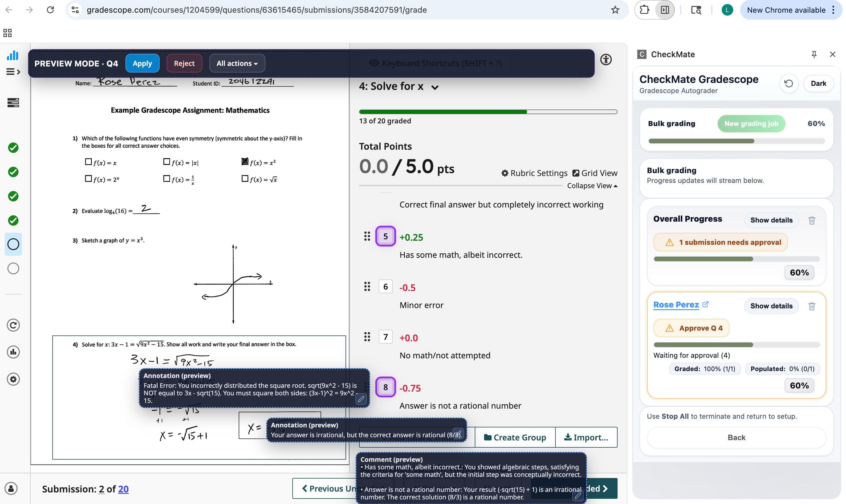Open the histogram icon in lower sidebar

click(13, 352)
